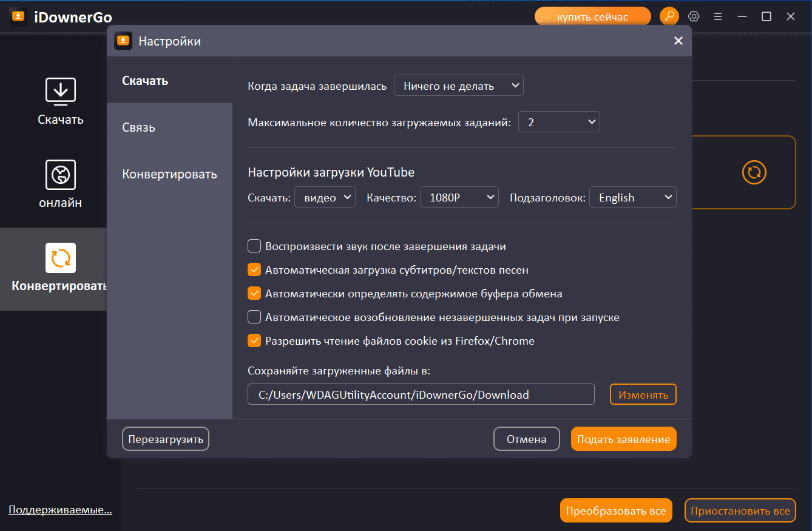Click the iDownerGo app logo icon
812x531 pixels.
[18, 17]
